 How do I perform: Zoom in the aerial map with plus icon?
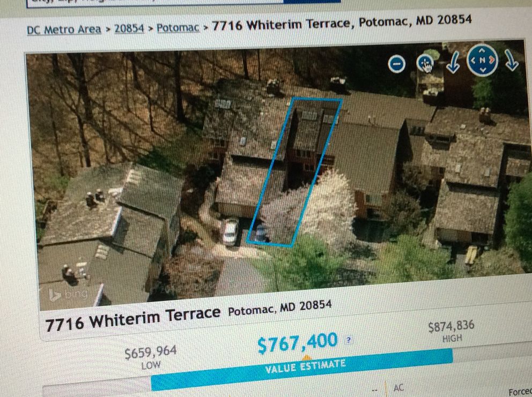(425, 63)
